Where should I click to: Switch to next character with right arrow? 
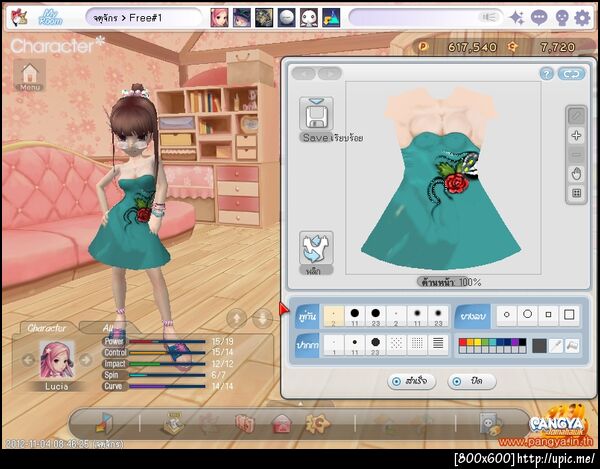click(x=86, y=360)
